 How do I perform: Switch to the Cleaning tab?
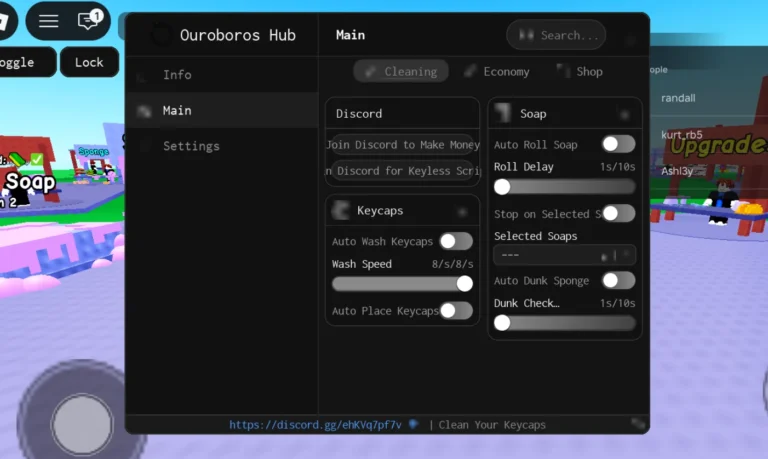401,72
